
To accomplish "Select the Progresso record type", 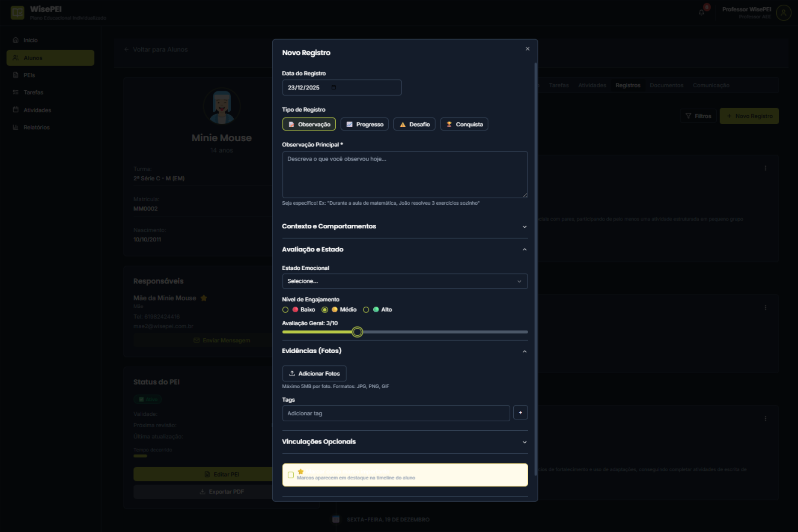I will pos(364,124).
